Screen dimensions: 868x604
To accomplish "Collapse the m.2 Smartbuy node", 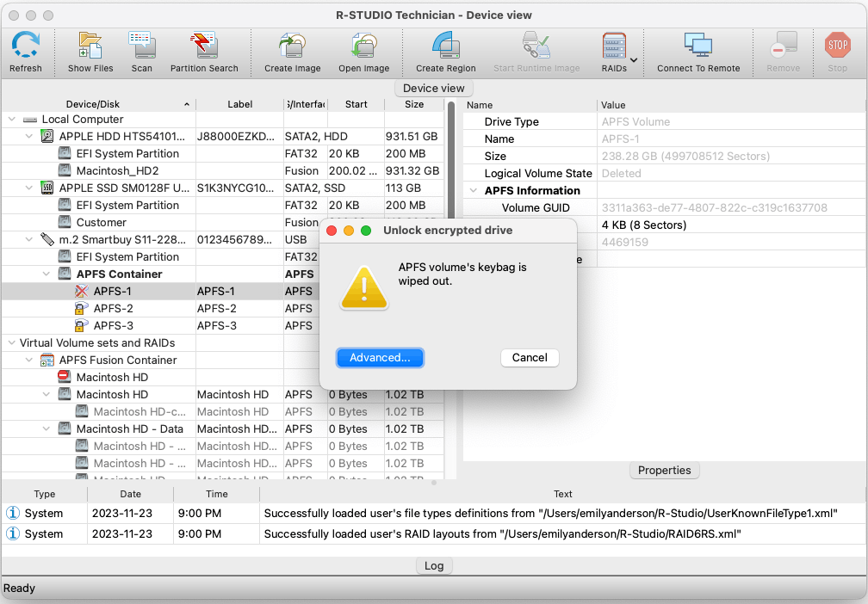I will click(x=28, y=239).
